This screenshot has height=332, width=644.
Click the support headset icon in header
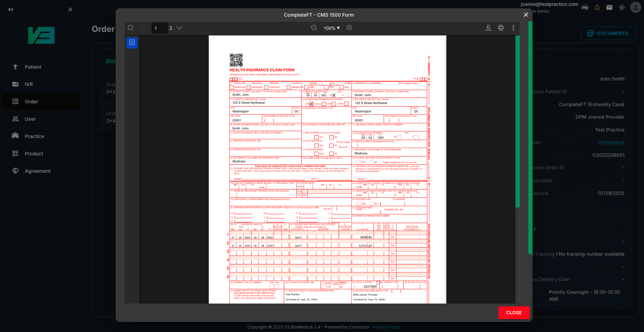[585, 7]
